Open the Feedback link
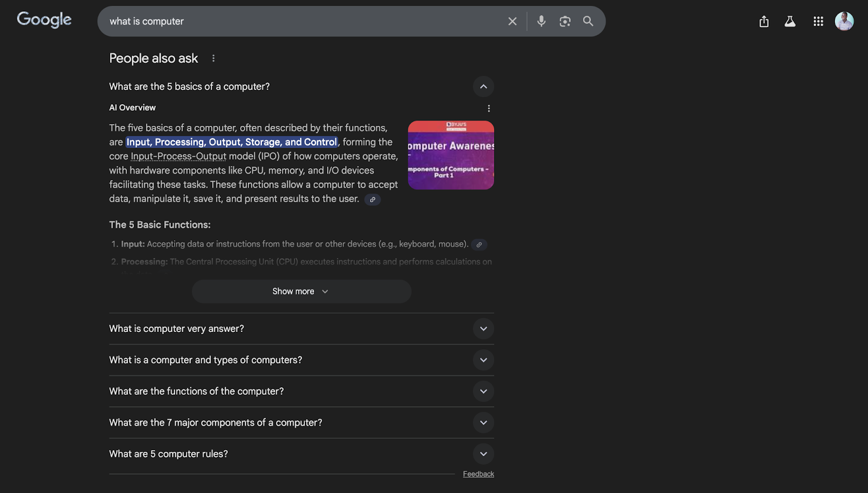Viewport: 868px width, 493px height. point(478,473)
